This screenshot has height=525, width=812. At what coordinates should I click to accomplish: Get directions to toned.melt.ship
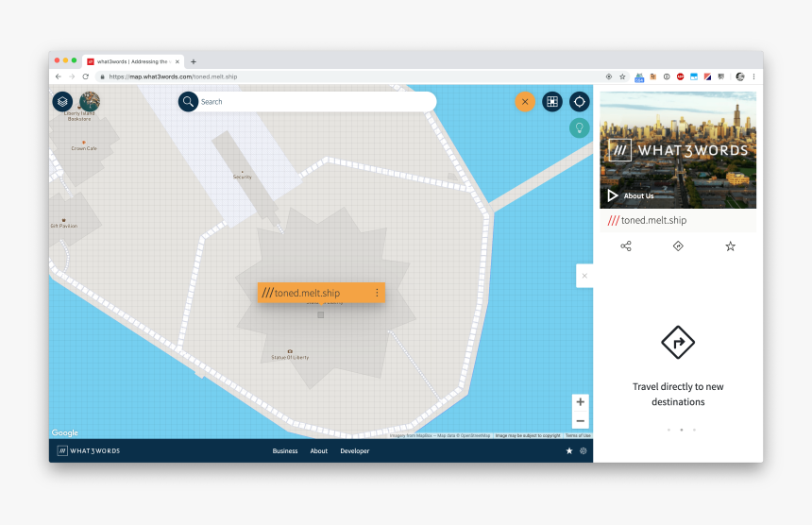678,246
